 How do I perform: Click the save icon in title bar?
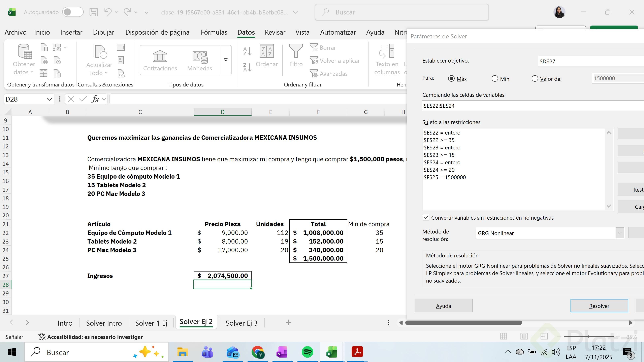(94, 12)
